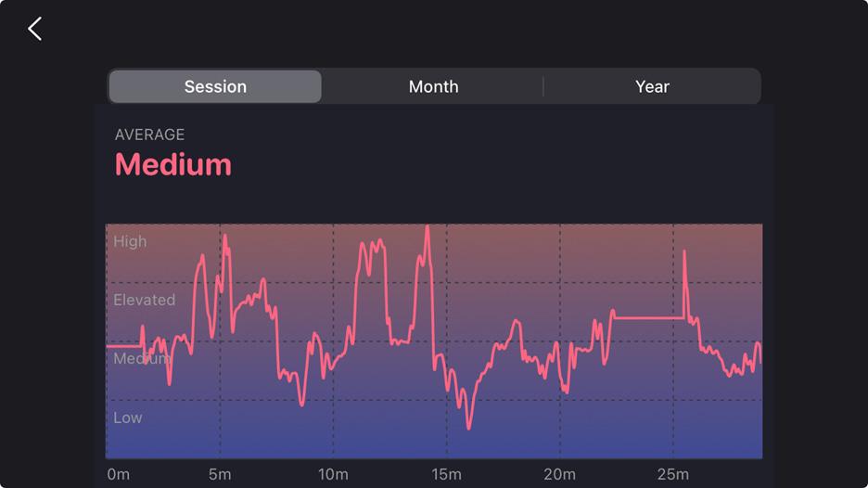Click the sharp spike peak just after 25m
This screenshot has height=488, width=868.
(x=684, y=252)
